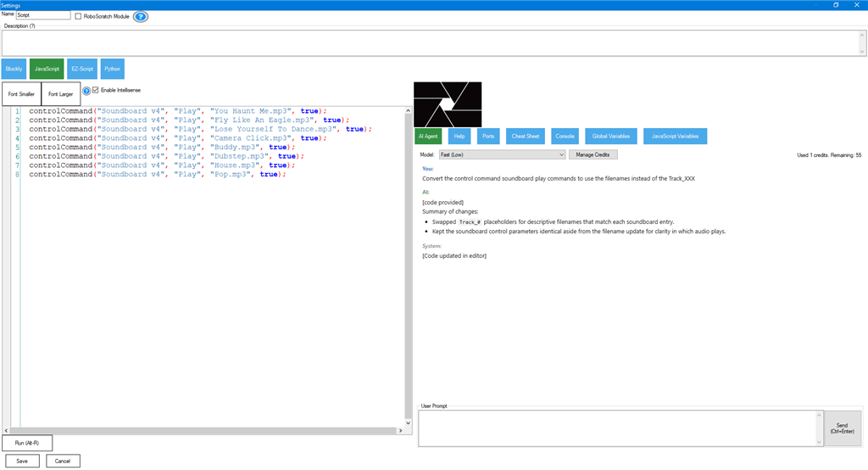Switch to the JavaScript tab
868x470 pixels.
(x=47, y=69)
